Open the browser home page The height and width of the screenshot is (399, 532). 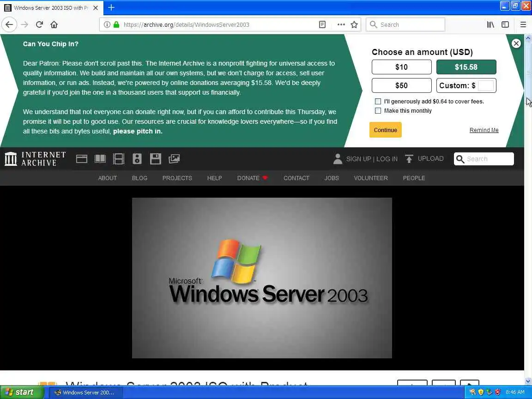tap(54, 24)
